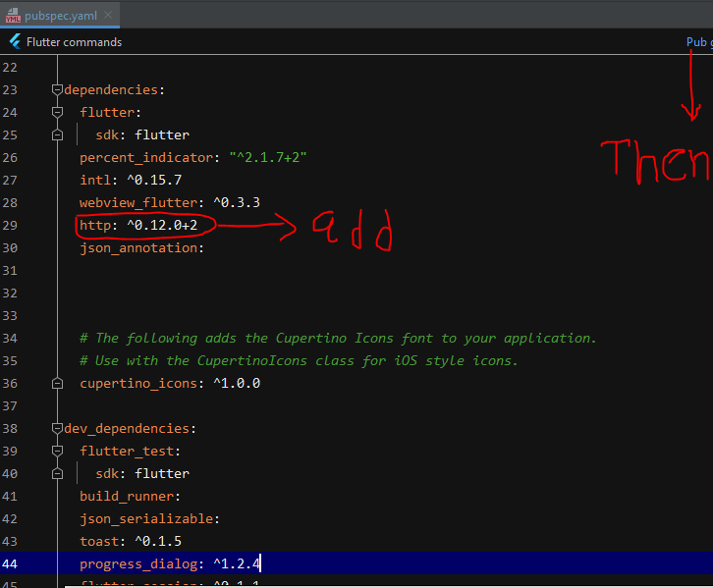
Task: Click 'sdk: flutter' on line 25
Action: [x=142, y=134]
